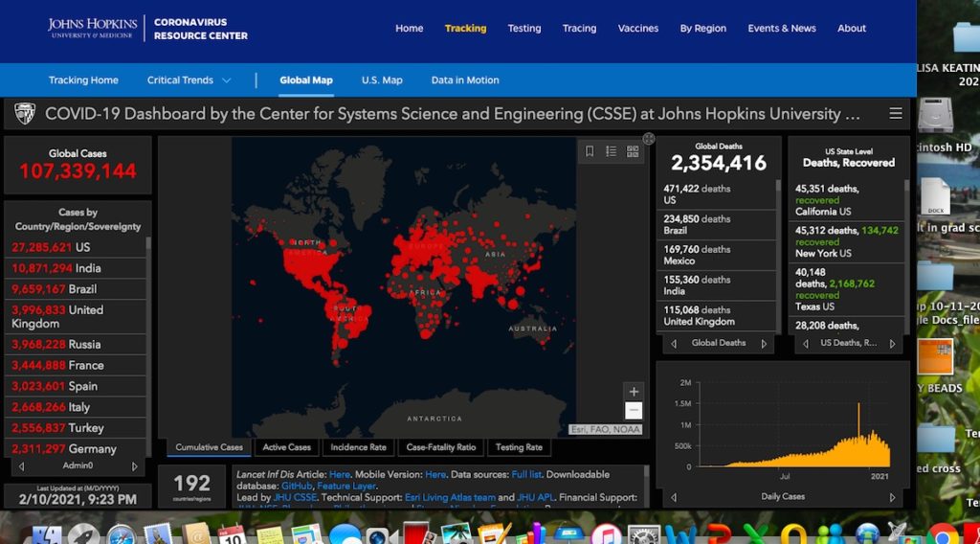This screenshot has height=544, width=980.
Task: Open the Testing nav item
Action: coord(524,28)
